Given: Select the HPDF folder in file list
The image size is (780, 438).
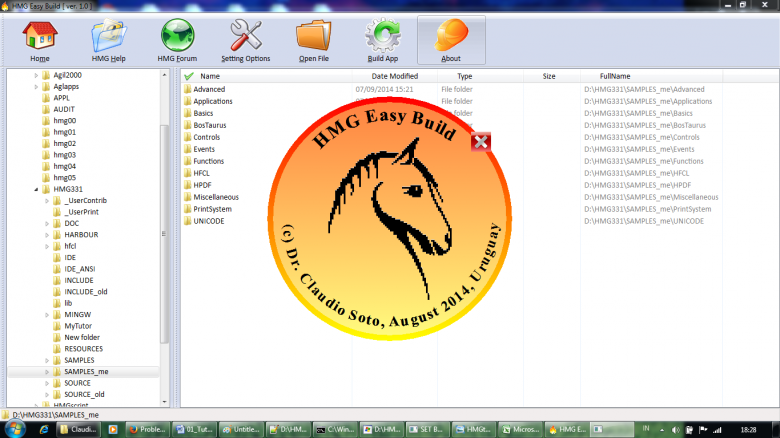Looking at the screenshot, I should coord(202,185).
